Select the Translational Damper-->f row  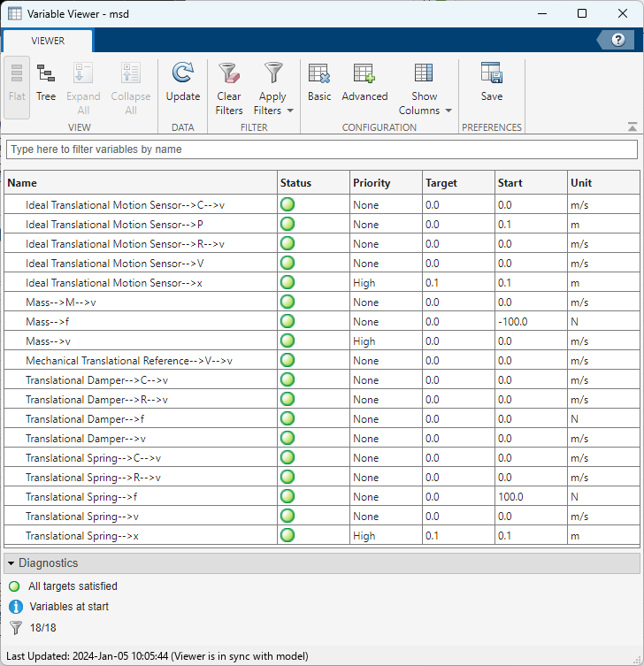85,419
